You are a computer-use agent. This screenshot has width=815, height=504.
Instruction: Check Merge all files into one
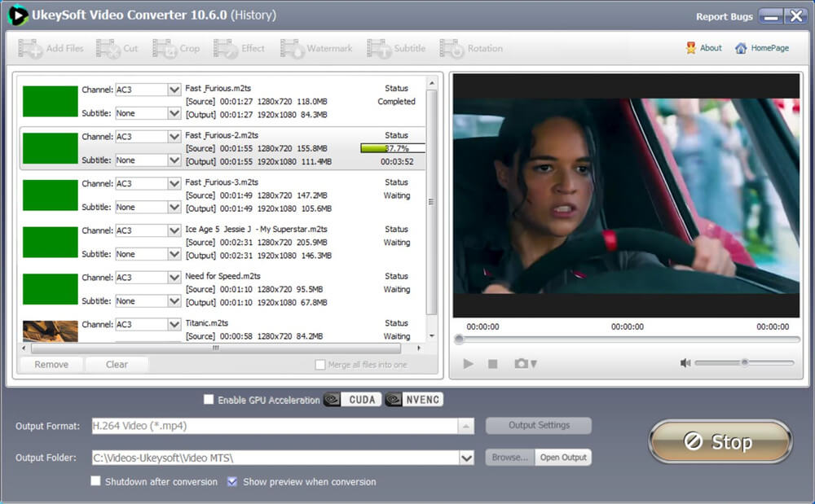pos(320,365)
